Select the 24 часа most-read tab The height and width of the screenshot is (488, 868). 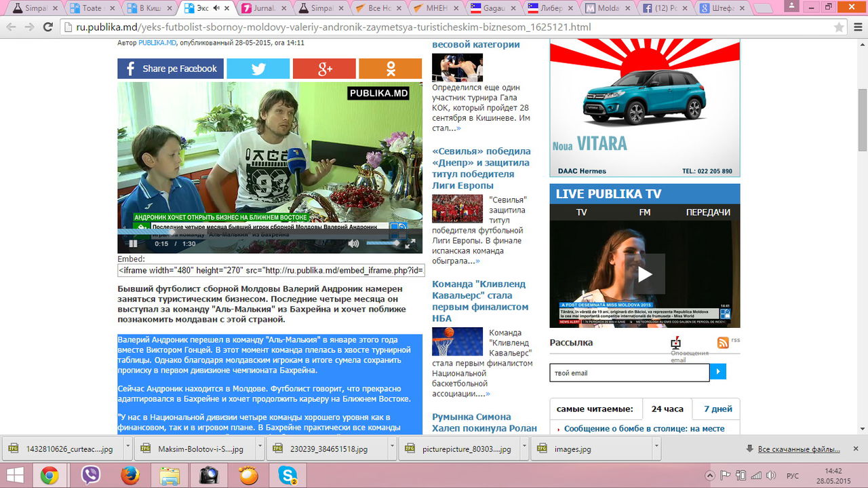(x=667, y=409)
